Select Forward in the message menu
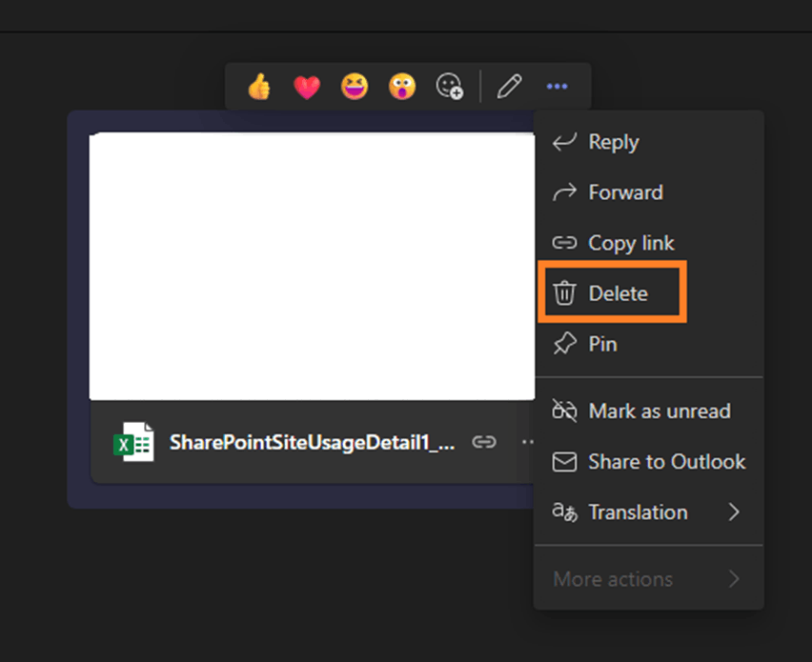Screen dimensions: 812x662 (x=648, y=192)
